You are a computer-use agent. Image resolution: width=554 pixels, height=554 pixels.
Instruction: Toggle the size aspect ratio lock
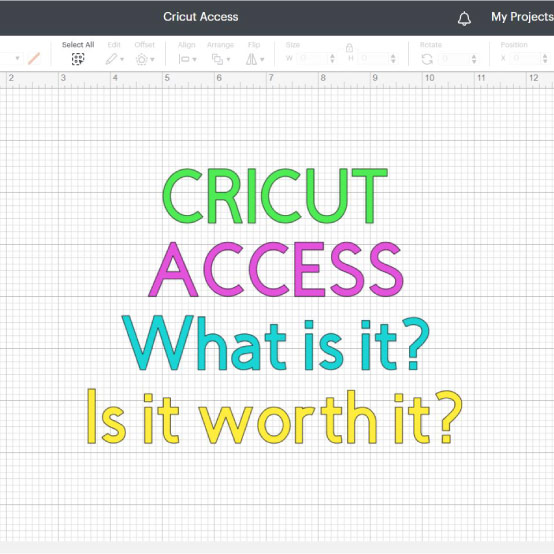click(x=349, y=47)
